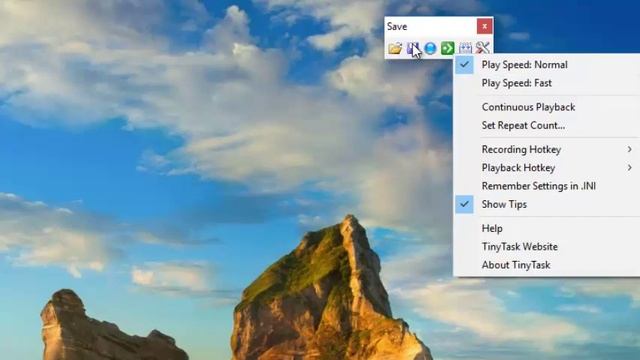Click the Options wrench and screwdriver icon

point(482,48)
